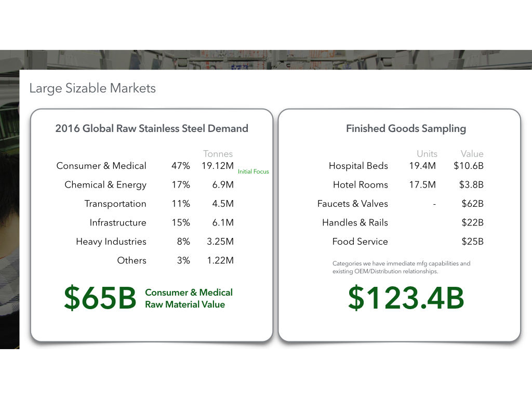This screenshot has width=532, height=399.
Task: Click the 1.22M tonnes value
Action: pyautogui.click(x=220, y=261)
